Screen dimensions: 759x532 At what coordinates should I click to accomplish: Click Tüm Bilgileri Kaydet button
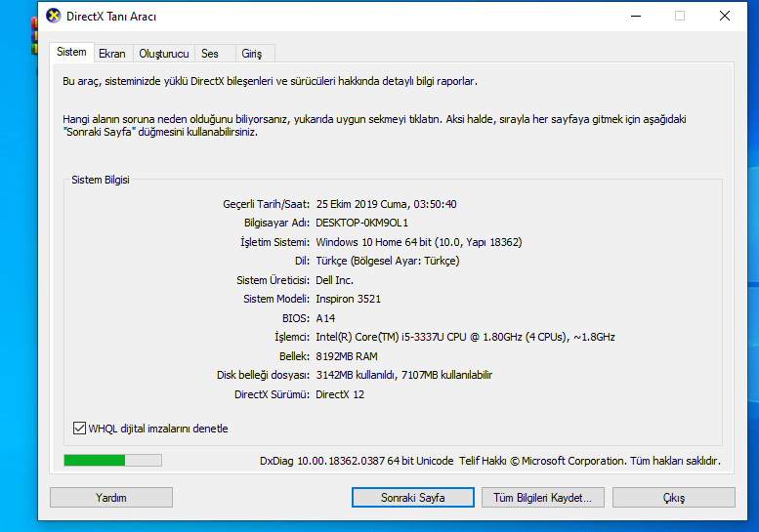(x=542, y=497)
